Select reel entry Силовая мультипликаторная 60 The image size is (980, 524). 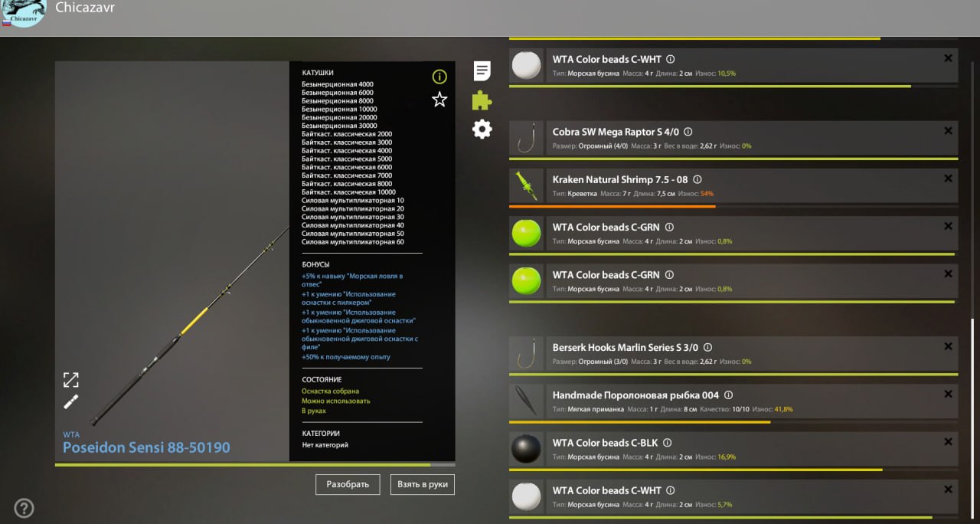coord(353,242)
